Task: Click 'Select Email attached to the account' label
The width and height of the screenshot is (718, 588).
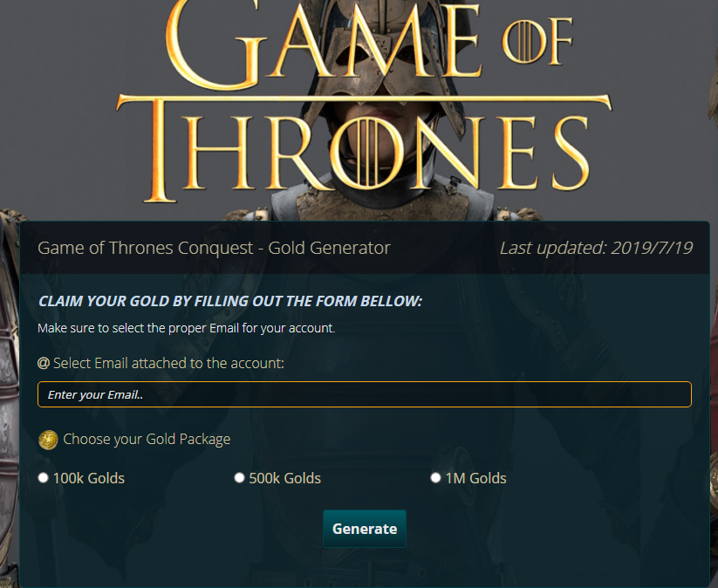Action: [168, 363]
